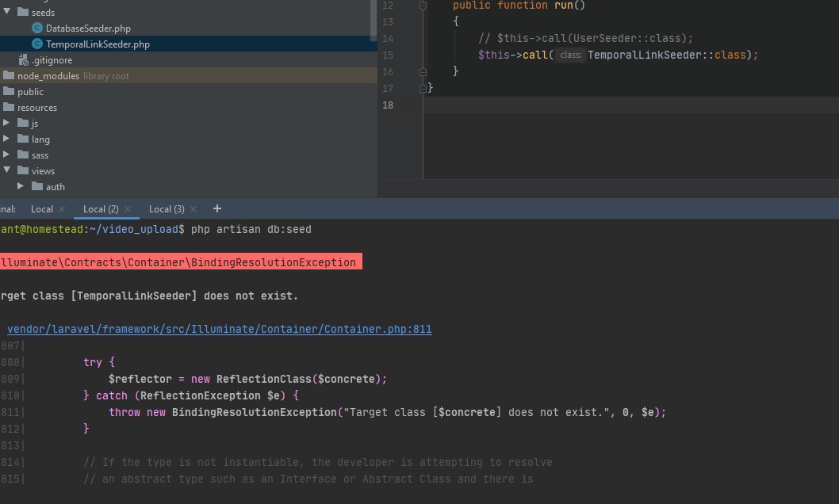Click the TemporalLinkSeeder.php class file icon
This screenshot has width=839, height=504.
point(37,44)
